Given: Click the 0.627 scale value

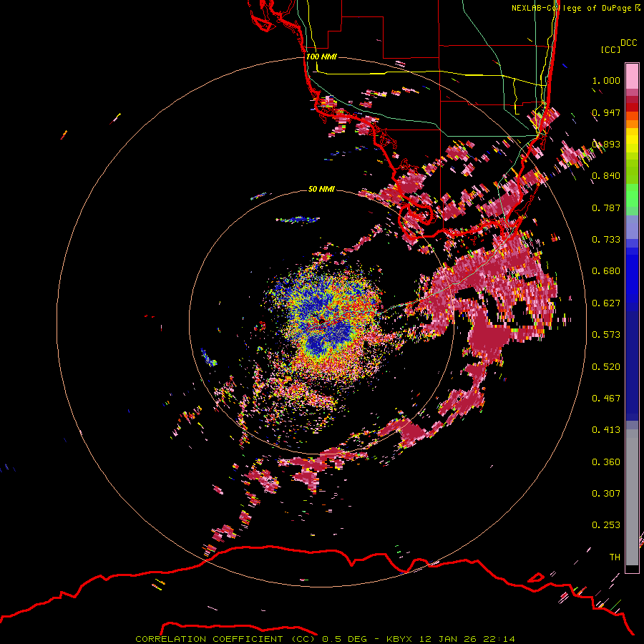Looking at the screenshot, I should [606, 303].
